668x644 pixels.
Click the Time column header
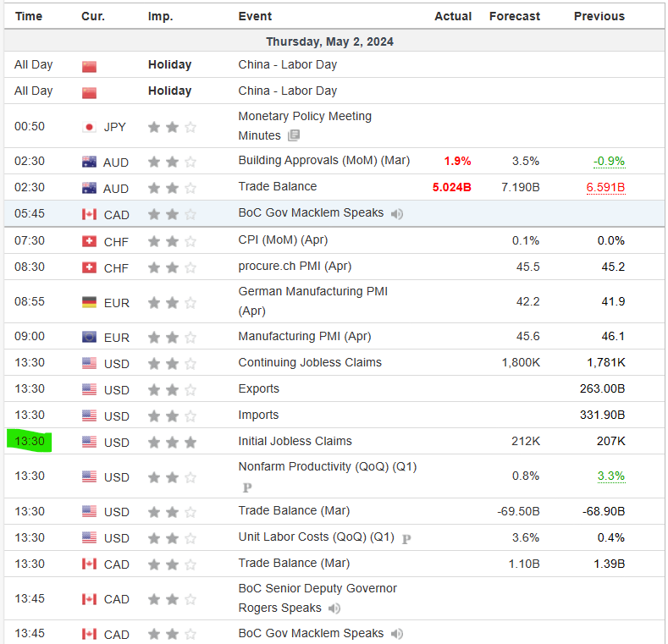28,16
